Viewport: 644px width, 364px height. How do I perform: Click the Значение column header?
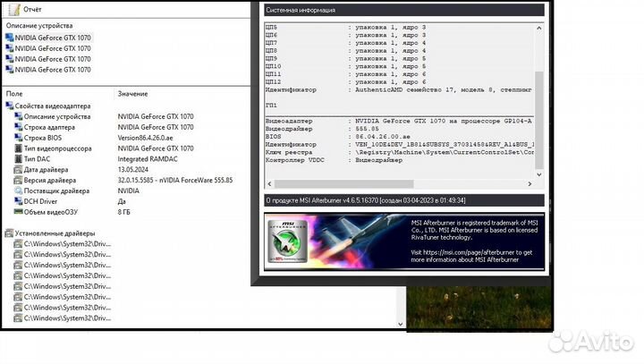[x=132, y=94]
